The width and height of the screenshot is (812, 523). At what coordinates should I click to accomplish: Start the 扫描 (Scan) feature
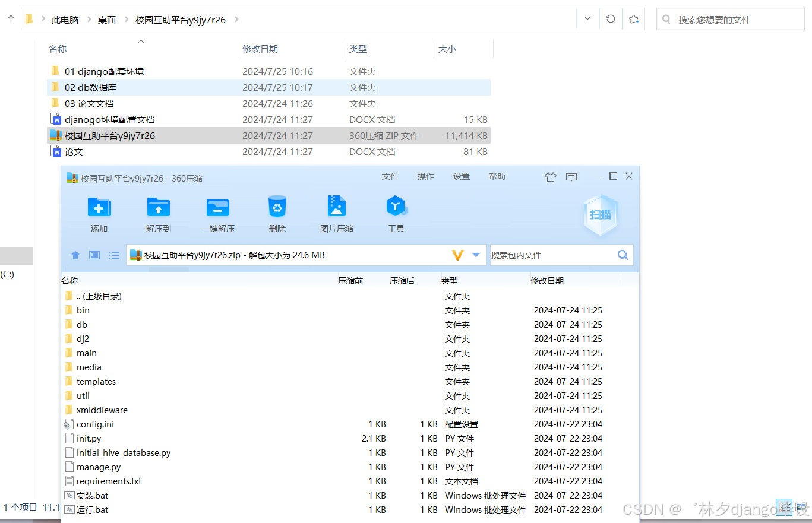click(600, 215)
